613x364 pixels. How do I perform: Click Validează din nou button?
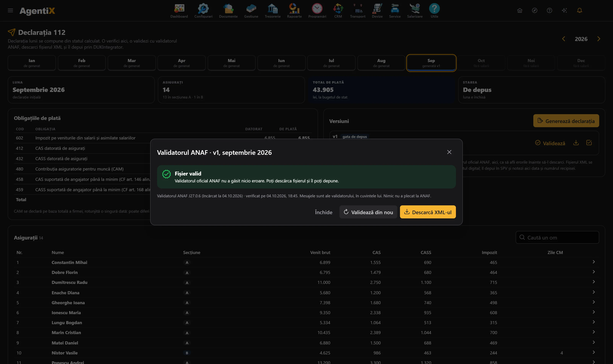(368, 212)
